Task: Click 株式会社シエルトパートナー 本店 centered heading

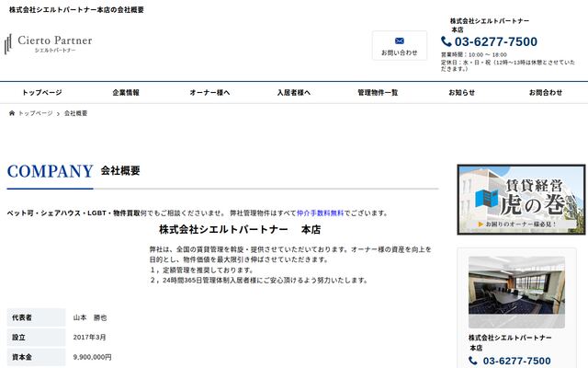Action: pos(240,229)
